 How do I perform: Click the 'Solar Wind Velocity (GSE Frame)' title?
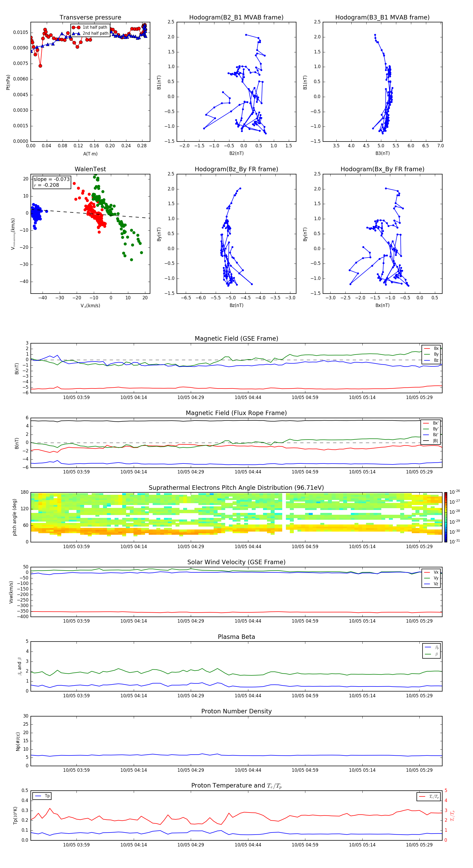click(x=236, y=562)
